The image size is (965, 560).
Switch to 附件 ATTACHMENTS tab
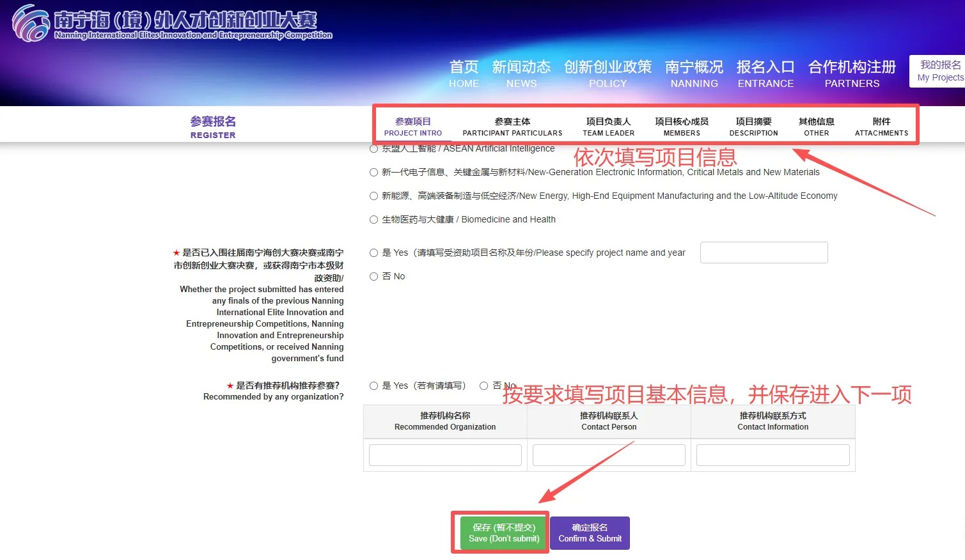coord(881,127)
